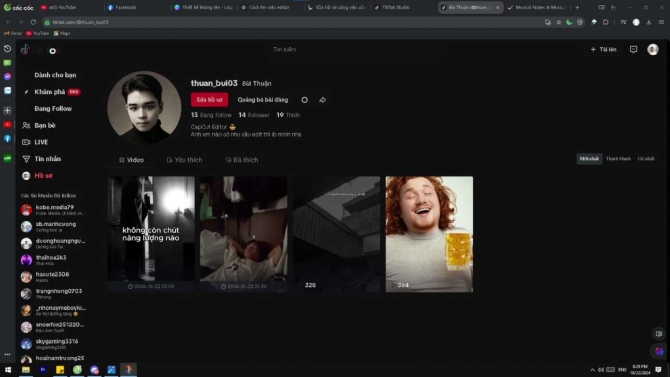The width and height of the screenshot is (670, 377).
Task: Open browser main menu hamburger icon
Action: [x=661, y=22]
